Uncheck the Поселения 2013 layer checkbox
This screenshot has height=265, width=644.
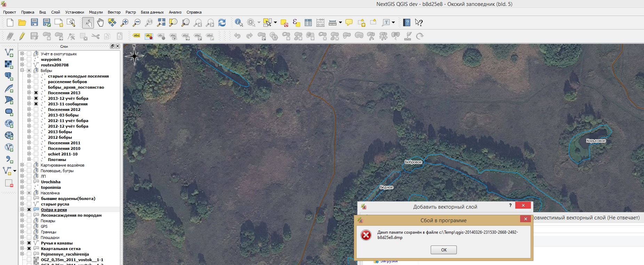[36, 93]
